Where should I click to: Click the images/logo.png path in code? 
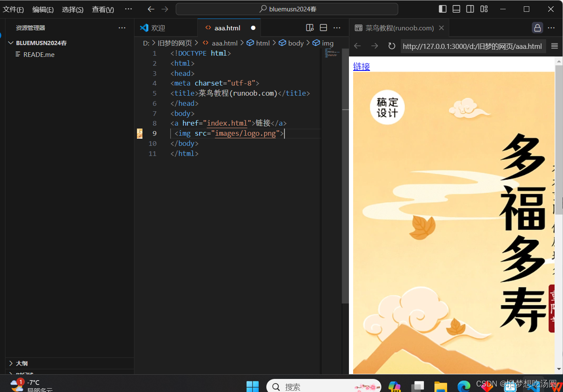245,133
